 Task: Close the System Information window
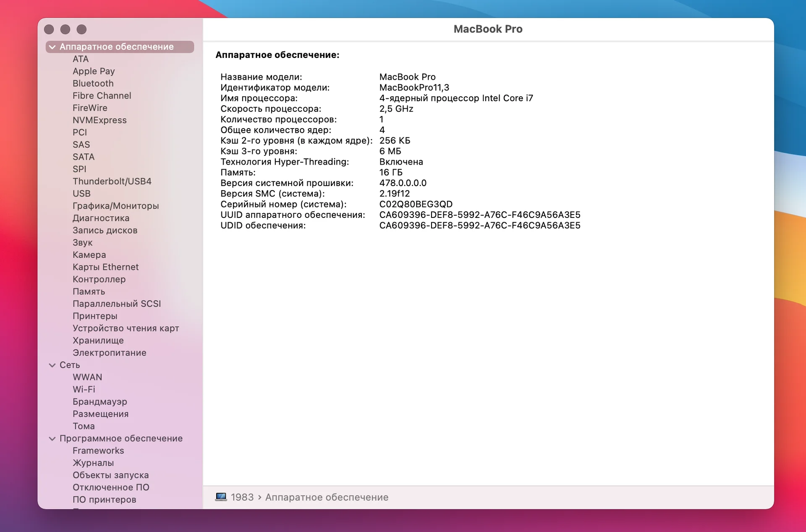pos(49,29)
